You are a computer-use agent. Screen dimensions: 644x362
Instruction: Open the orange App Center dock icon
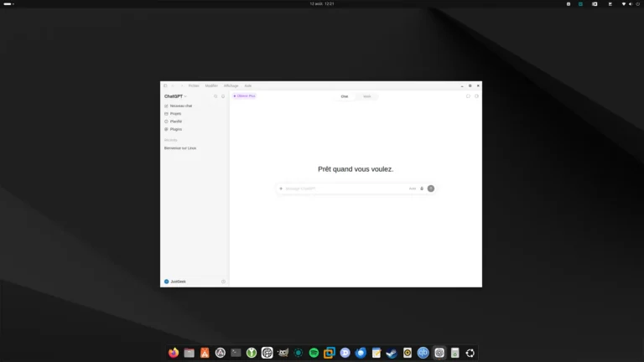[205, 353]
